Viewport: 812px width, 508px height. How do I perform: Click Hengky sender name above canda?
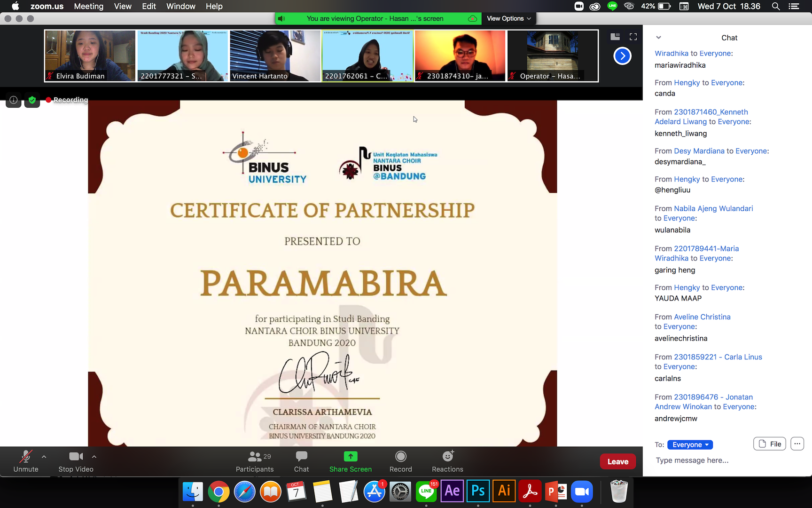pyautogui.click(x=687, y=83)
